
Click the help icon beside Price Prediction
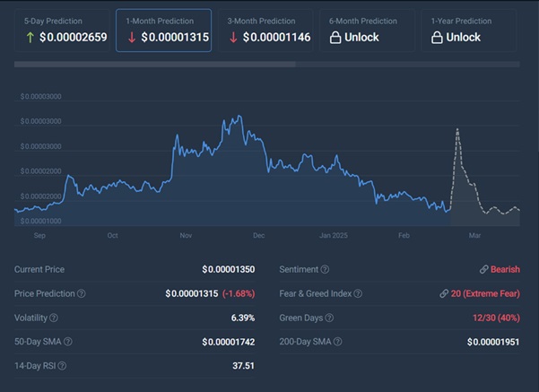[x=82, y=293]
